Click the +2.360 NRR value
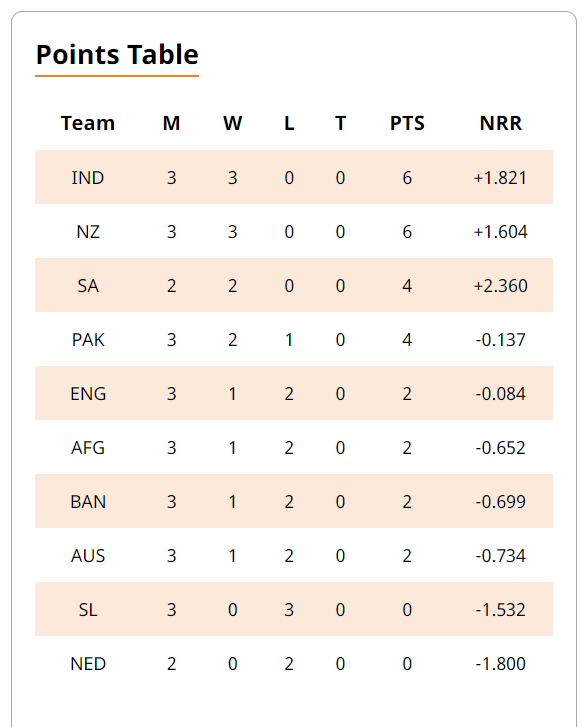The width and height of the screenshot is (582, 727). (500, 286)
